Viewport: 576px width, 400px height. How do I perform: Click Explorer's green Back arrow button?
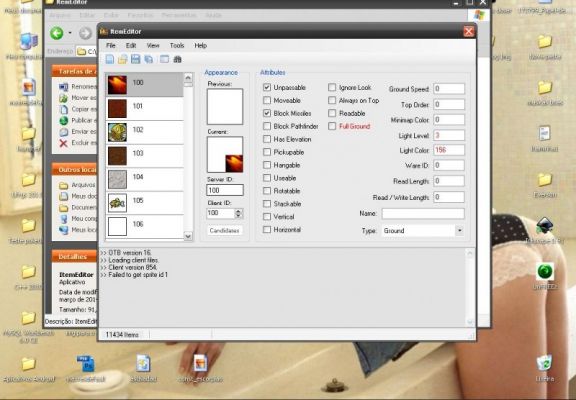point(57,33)
